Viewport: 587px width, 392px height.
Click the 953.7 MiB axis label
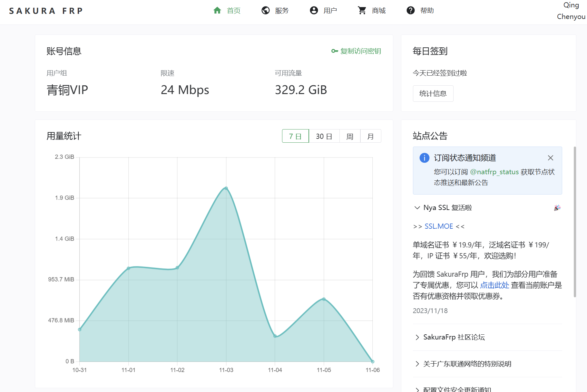pos(61,279)
